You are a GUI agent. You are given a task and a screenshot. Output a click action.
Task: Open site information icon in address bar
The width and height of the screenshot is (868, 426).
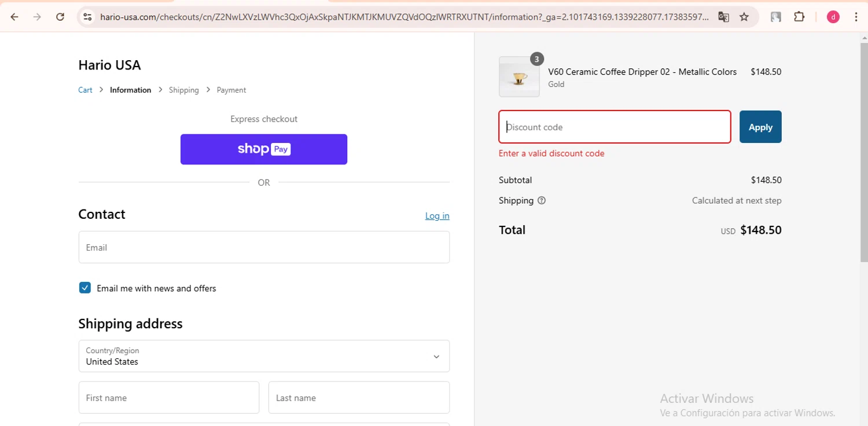click(x=87, y=17)
